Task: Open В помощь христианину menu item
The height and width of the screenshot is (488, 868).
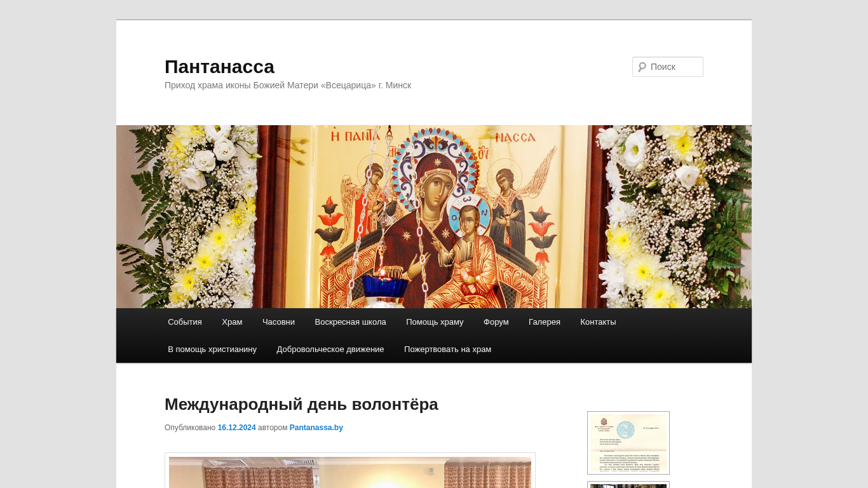Action: 212,349
